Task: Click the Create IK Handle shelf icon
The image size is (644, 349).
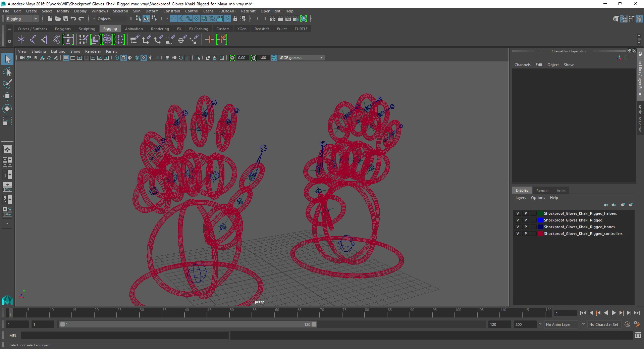Action: click(44, 40)
